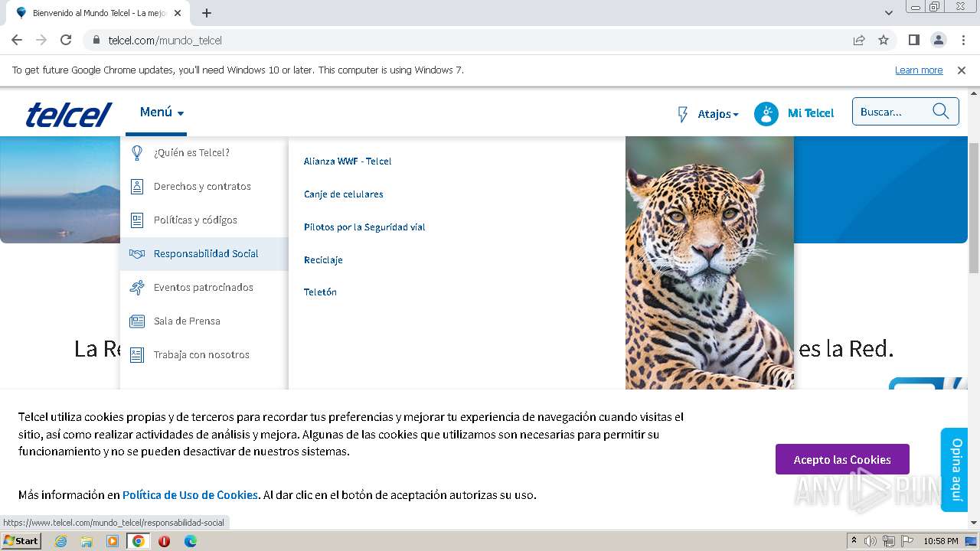The width and height of the screenshot is (980, 551).
Task: Click the Mi Telcel avatar icon
Action: [x=766, y=114]
